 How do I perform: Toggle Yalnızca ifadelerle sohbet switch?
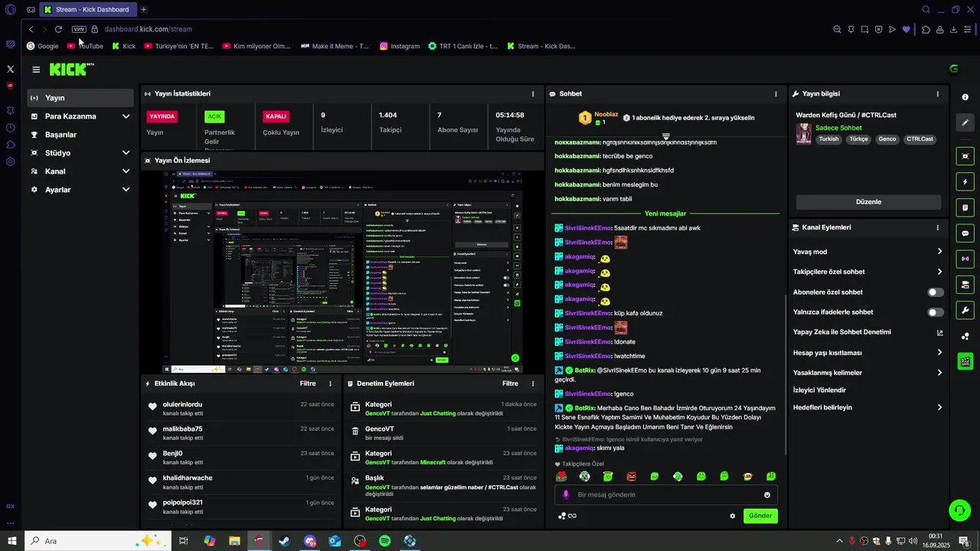point(935,312)
